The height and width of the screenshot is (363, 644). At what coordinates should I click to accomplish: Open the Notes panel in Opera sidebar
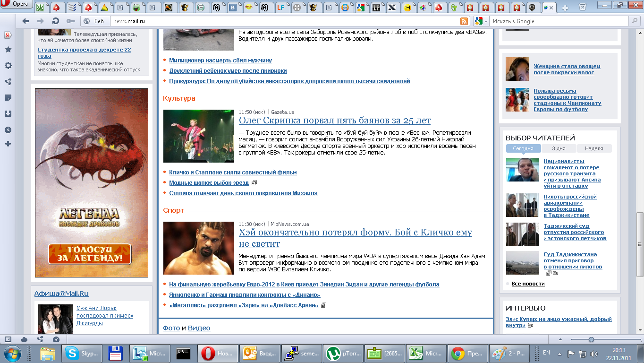tap(8, 97)
